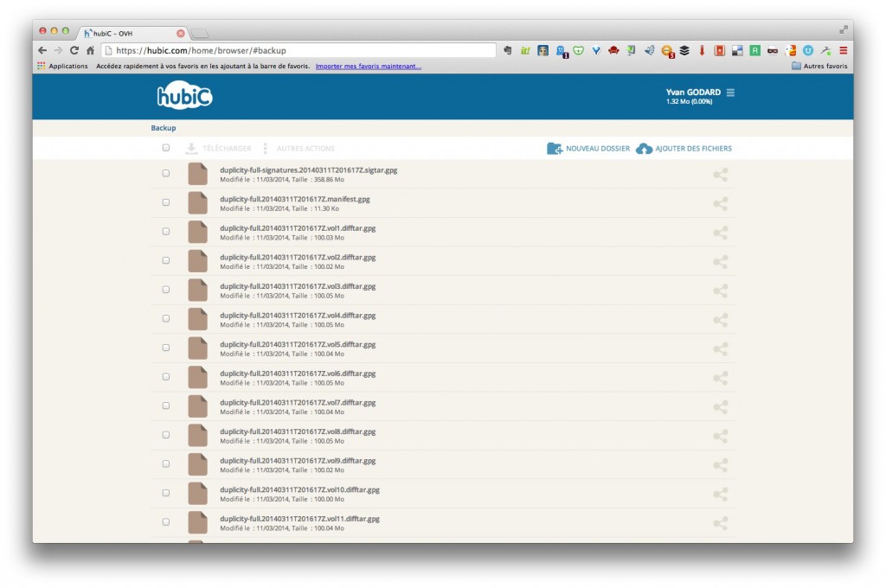Share the manifest.gpg file
The height and width of the screenshot is (588, 886).
point(720,203)
